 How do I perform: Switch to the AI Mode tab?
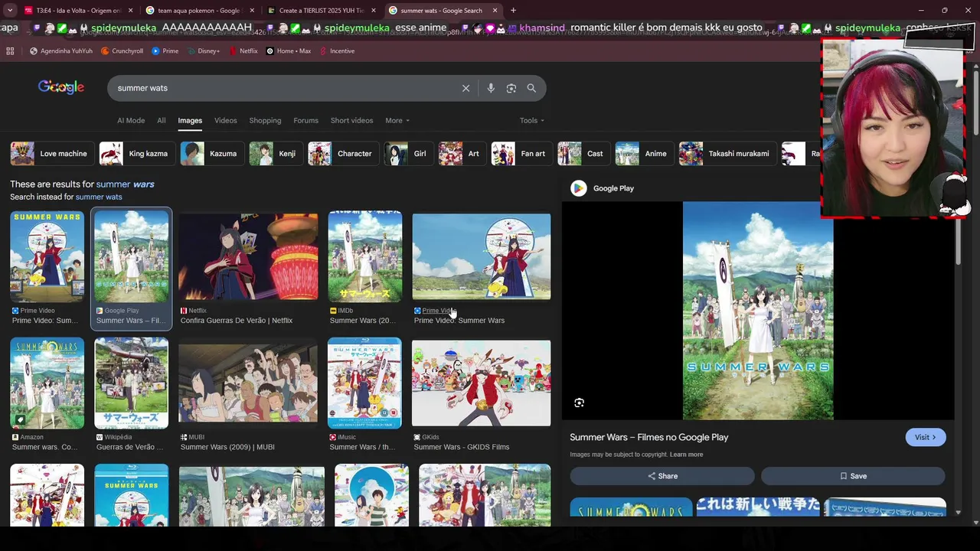point(131,120)
